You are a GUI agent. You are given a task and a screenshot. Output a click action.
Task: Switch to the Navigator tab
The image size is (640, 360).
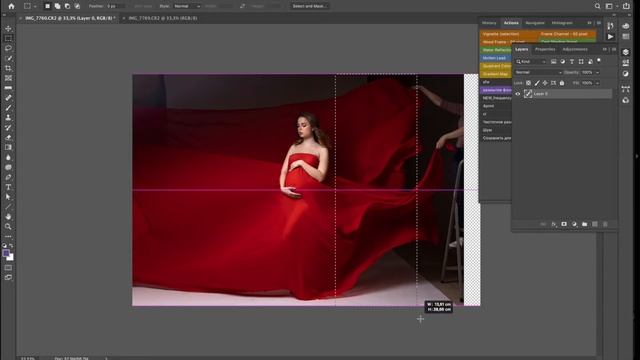click(535, 23)
